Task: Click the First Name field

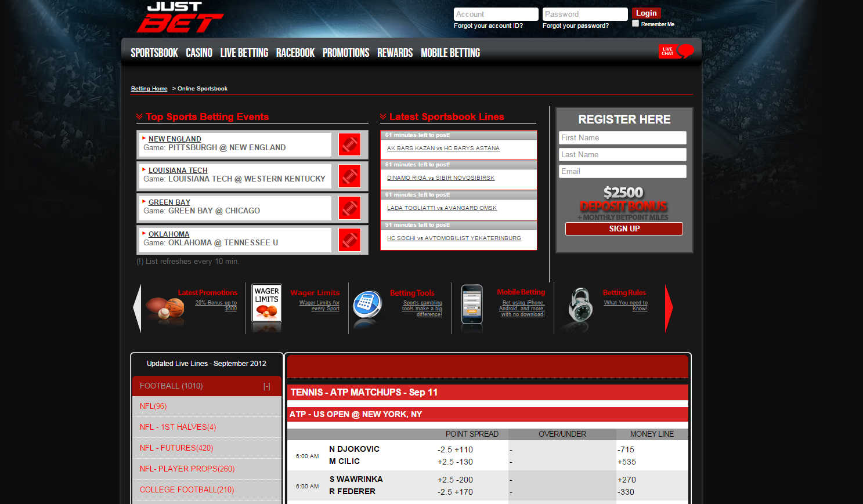Action: click(622, 137)
